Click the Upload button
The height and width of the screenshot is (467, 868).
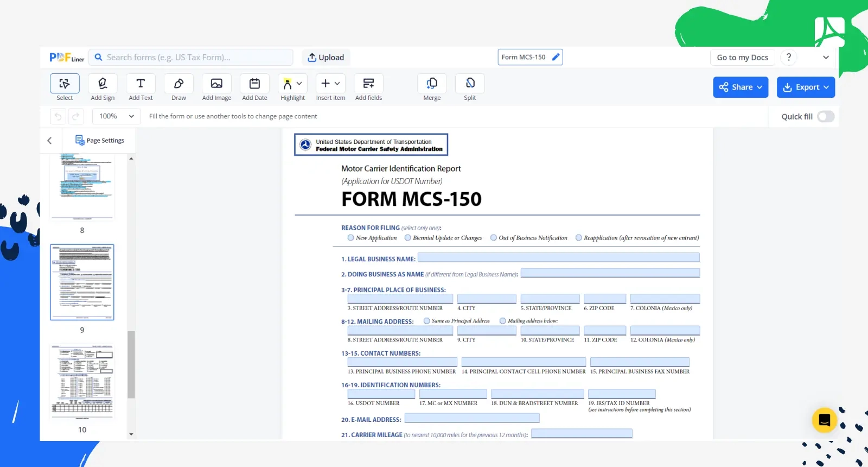(x=326, y=57)
